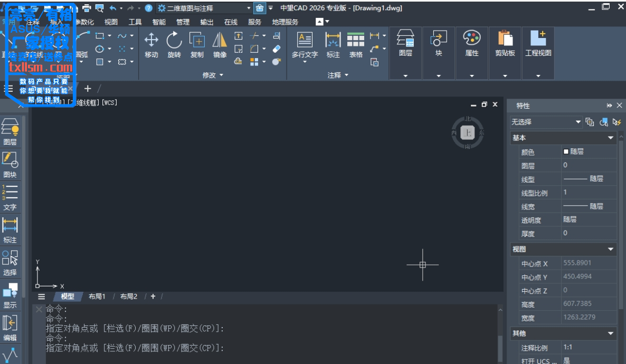
Task: Collapse the 基本 section in properties
Action: (x=611, y=138)
